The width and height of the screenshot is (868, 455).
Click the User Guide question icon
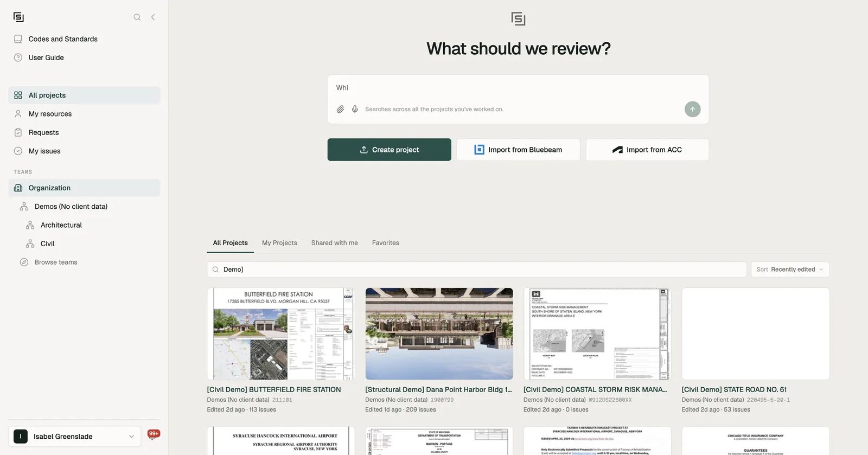coord(18,57)
